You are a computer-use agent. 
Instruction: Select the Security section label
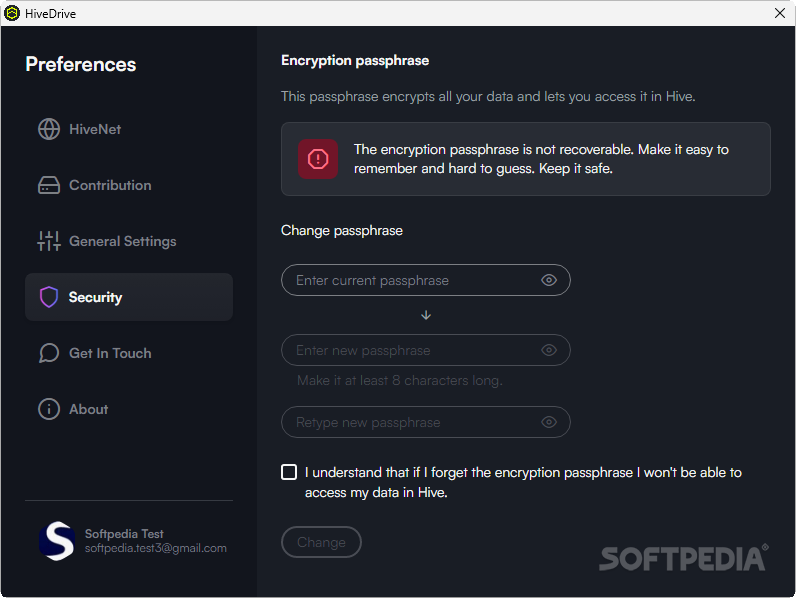click(x=95, y=297)
